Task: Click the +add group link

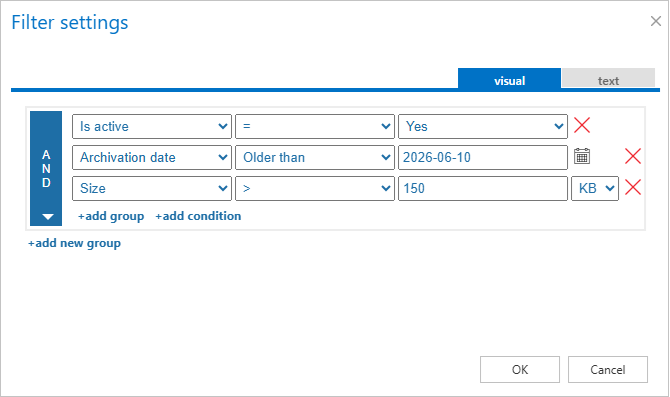Action: coord(111,216)
